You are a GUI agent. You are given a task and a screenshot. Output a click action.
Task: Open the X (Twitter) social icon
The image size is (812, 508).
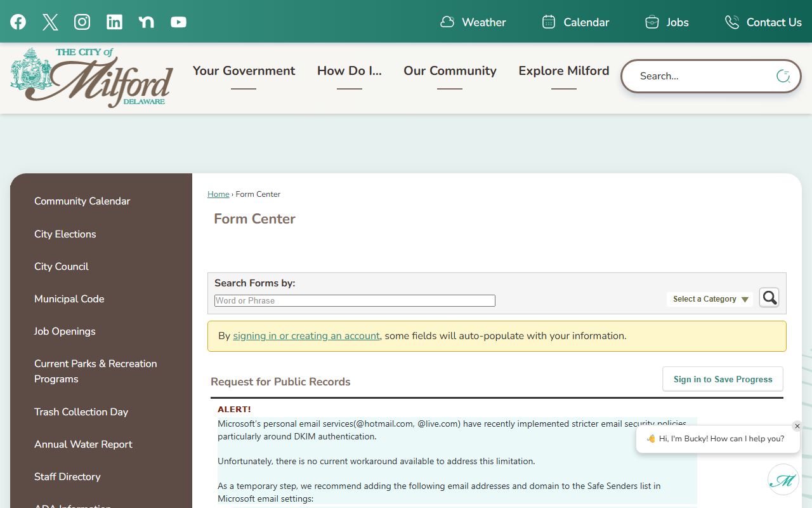point(50,22)
